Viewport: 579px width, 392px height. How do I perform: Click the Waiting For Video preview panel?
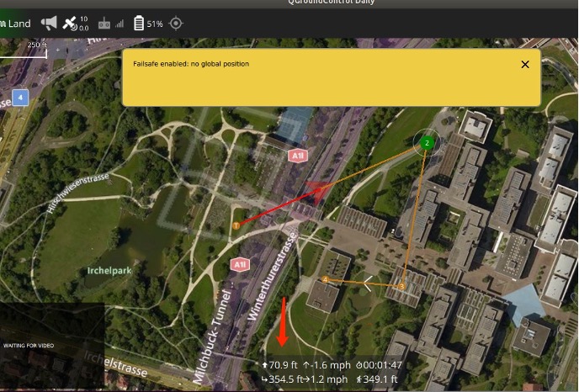[x=52, y=345]
